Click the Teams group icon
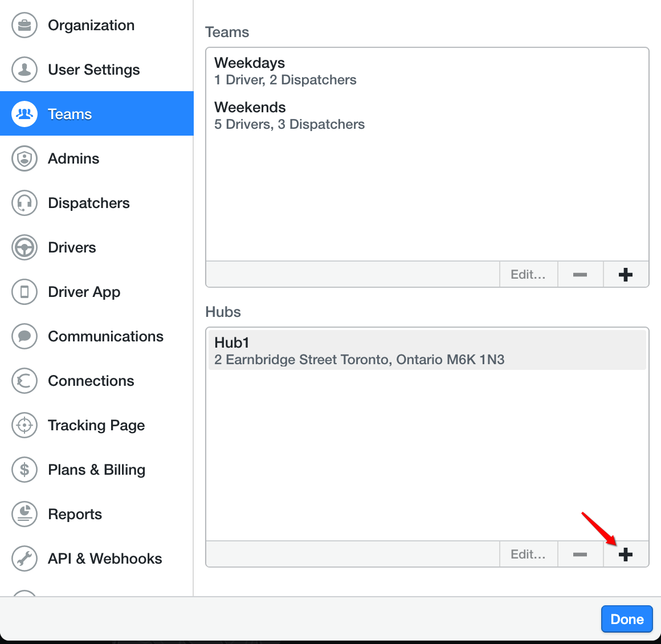This screenshot has width=661, height=644. [25, 114]
